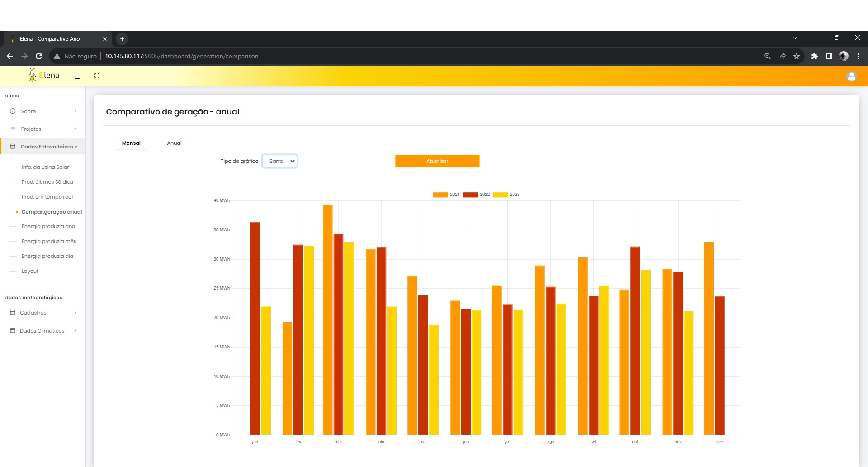The image size is (868, 467).
Task: Click browser forward arrow
Action: tap(24, 56)
